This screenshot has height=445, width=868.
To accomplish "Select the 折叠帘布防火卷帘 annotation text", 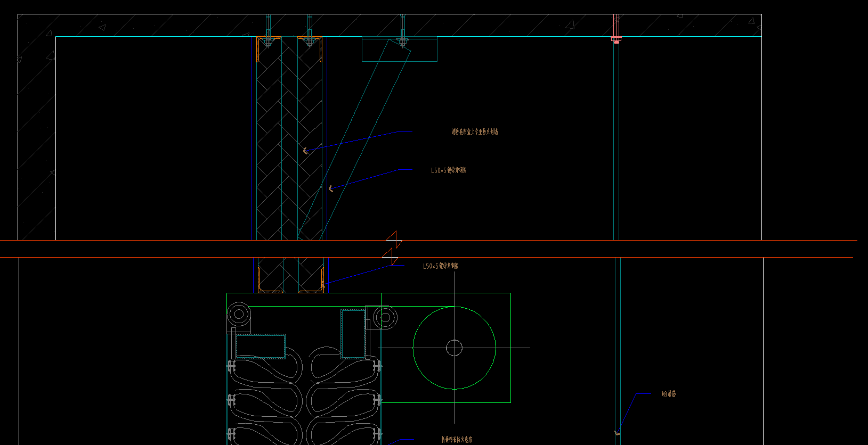I will 457,440.
